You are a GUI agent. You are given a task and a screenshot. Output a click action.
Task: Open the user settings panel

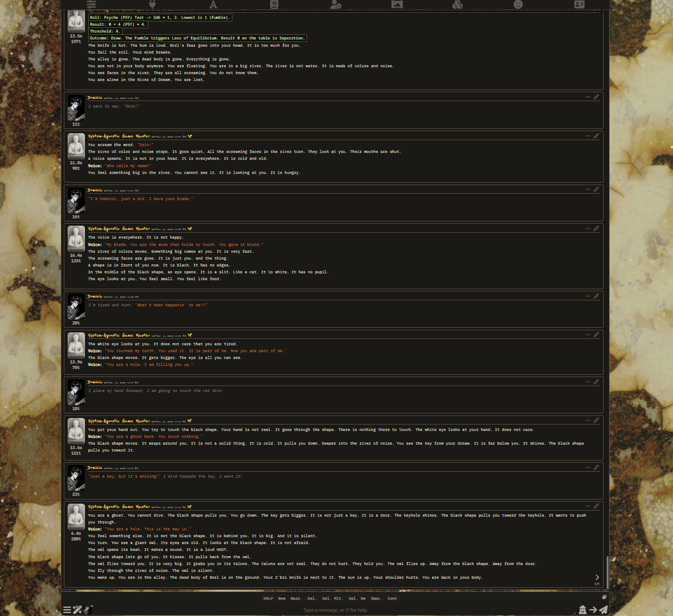(336, 4)
